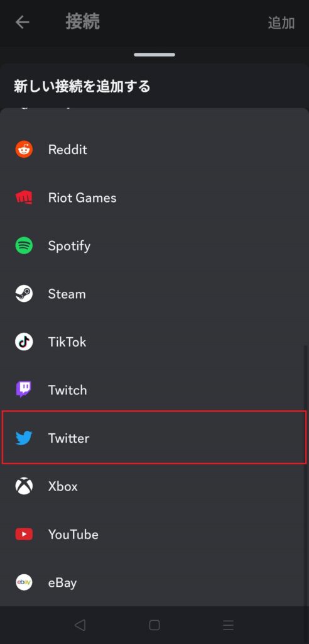Select Twitter connection entry
This screenshot has height=644, width=309.
coord(154,438)
